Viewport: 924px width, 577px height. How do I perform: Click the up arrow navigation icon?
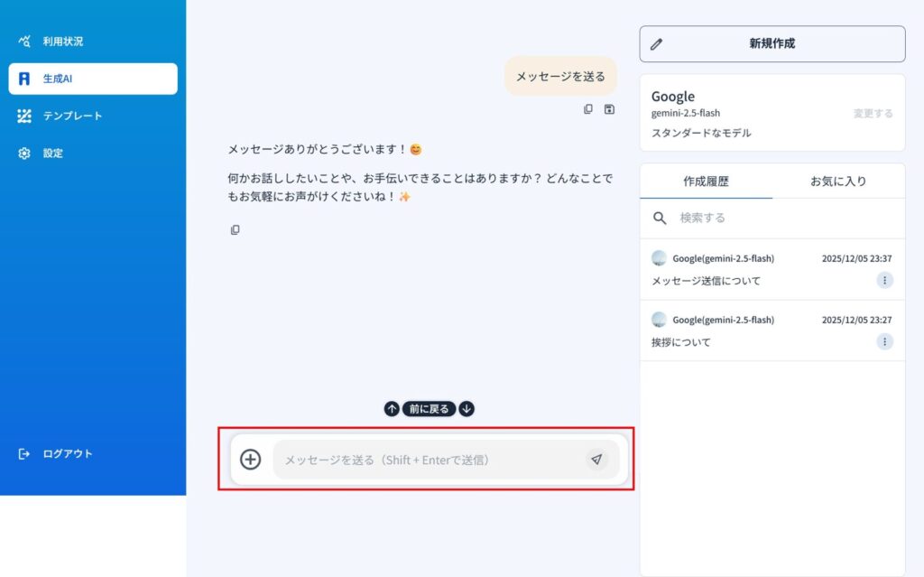(392, 409)
